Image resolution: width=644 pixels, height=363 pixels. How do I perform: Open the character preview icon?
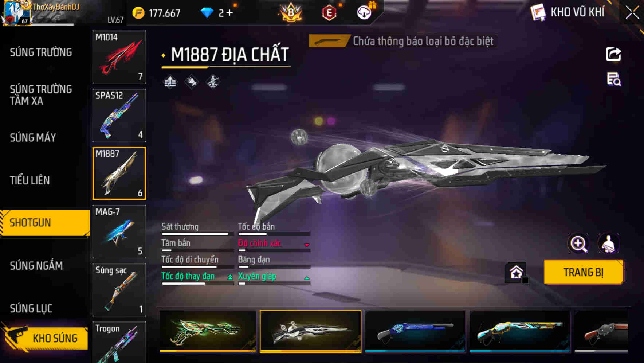tap(608, 243)
